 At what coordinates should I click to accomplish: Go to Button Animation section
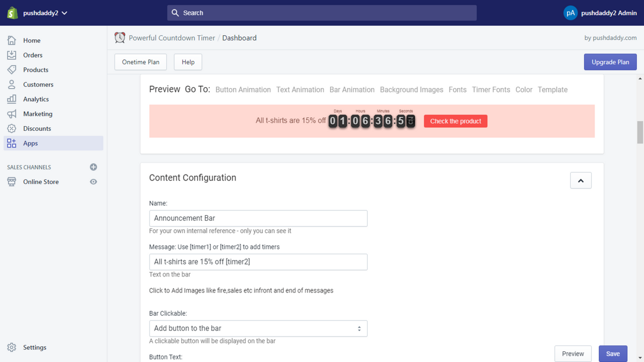point(243,89)
